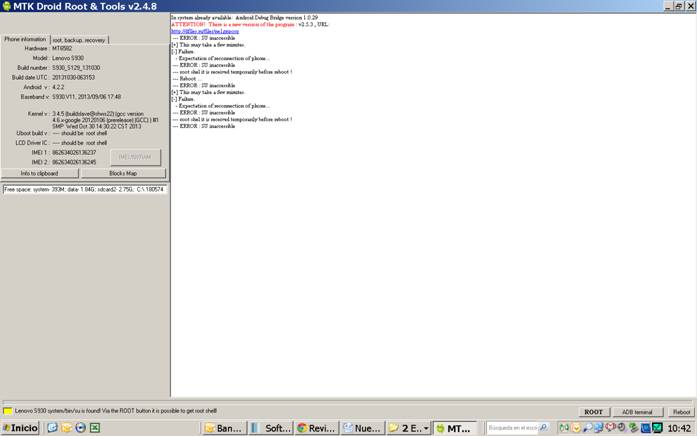Expand hidden tray icons with yellow chevron
697x436 pixels.
tap(576, 428)
